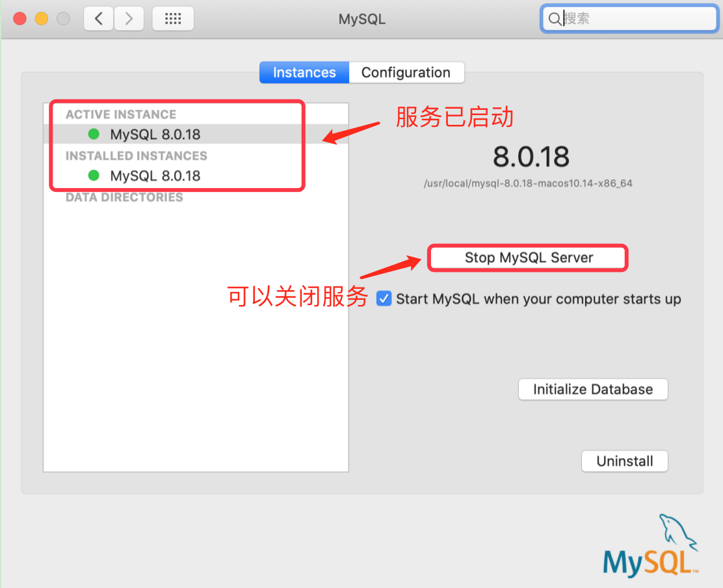Open the Configuration tab

pos(406,72)
